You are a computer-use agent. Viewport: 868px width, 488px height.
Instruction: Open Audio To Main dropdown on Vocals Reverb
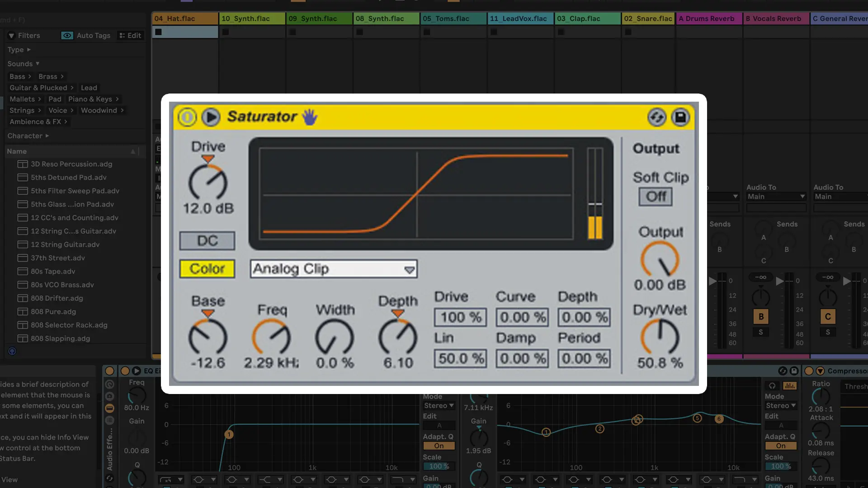pyautogui.click(x=776, y=197)
